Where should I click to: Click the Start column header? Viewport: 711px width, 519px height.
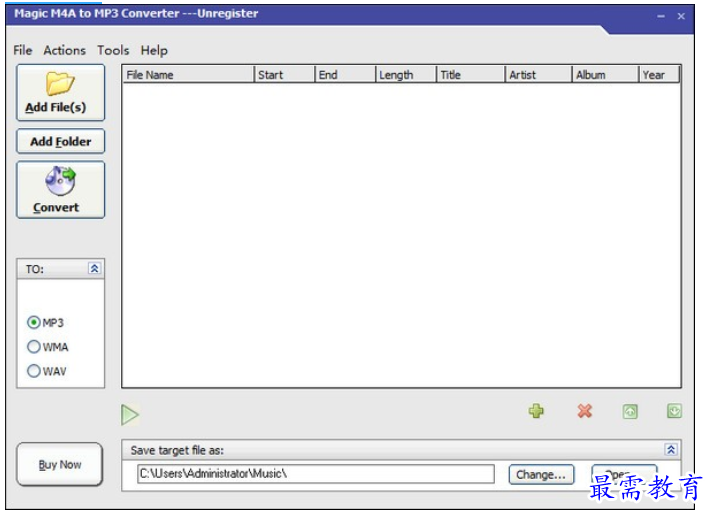(284, 74)
